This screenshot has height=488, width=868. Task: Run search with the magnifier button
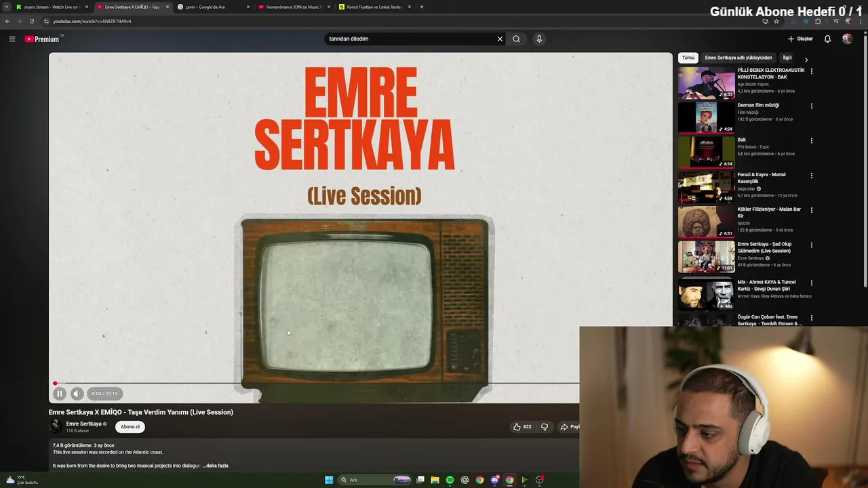[x=516, y=39]
